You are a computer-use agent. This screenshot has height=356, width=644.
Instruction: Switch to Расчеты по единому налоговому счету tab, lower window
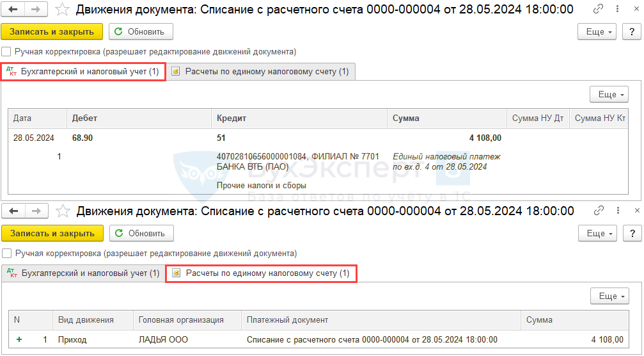tap(261, 273)
